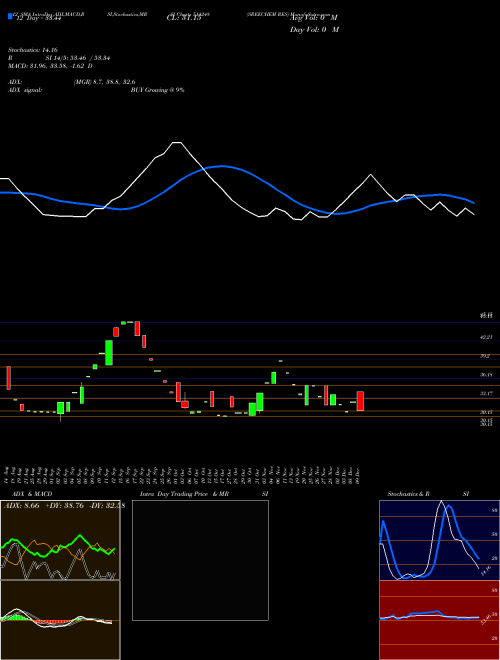Select the "12 Day = 33.44" label
Image resolution: width=500 pixels, height=660 pixels.
[x=38, y=19]
